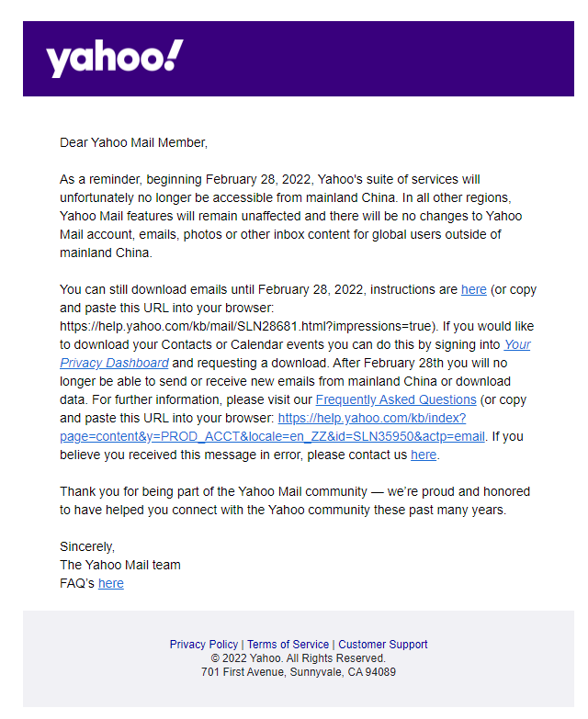Visit the Frequently Asked Questions link
Image resolution: width=588 pixels, height=719 pixels.
point(396,399)
